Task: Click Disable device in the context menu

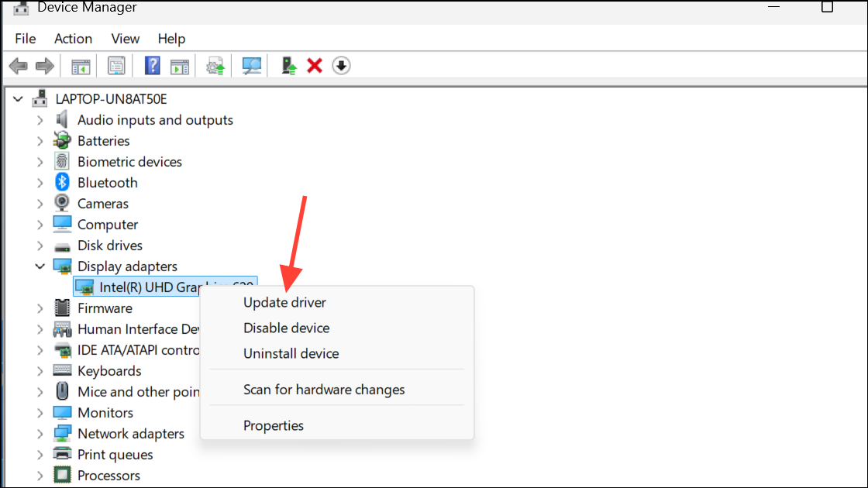Action: pyautogui.click(x=286, y=328)
